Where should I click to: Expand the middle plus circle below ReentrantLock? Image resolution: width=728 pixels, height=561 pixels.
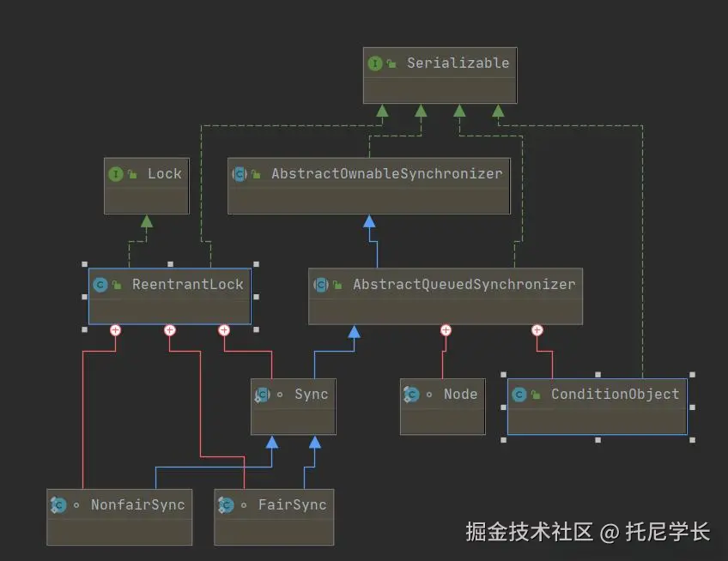click(x=169, y=329)
